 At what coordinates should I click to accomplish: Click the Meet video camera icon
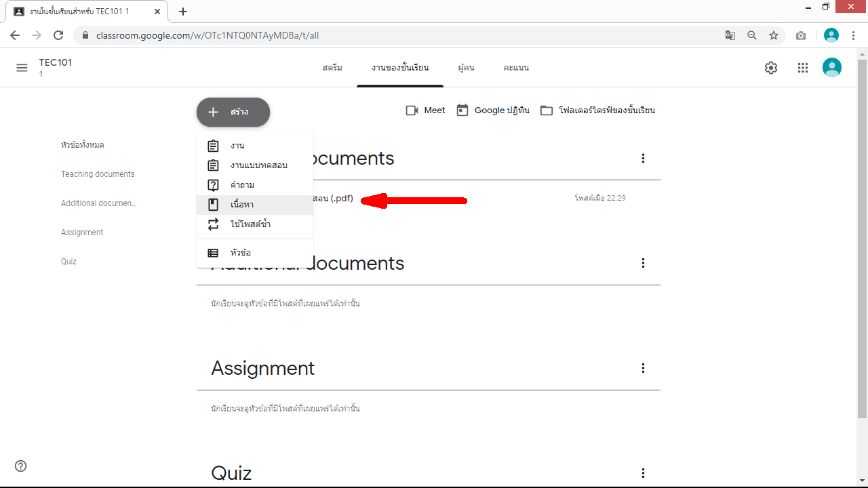(412, 110)
